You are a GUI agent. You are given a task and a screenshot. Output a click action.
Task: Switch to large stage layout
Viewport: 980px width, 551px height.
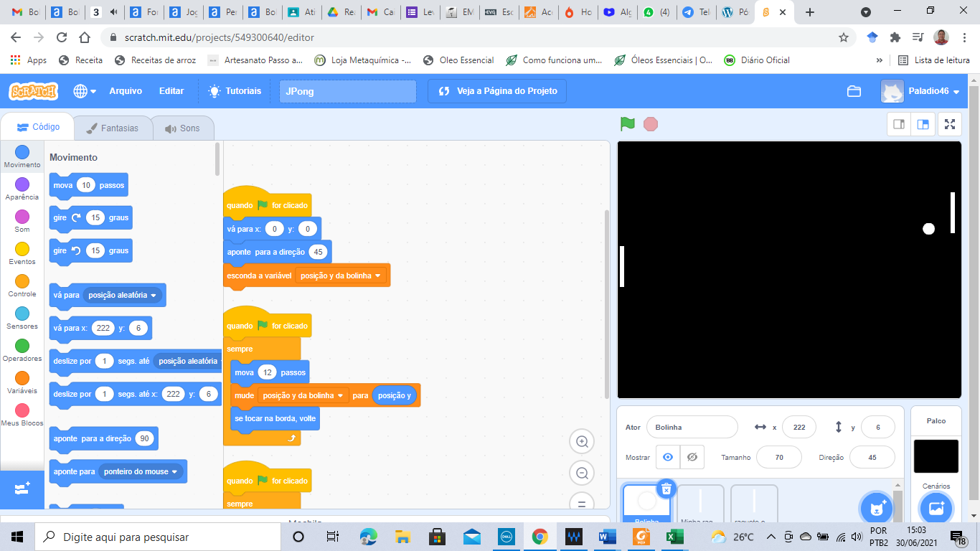tap(923, 124)
